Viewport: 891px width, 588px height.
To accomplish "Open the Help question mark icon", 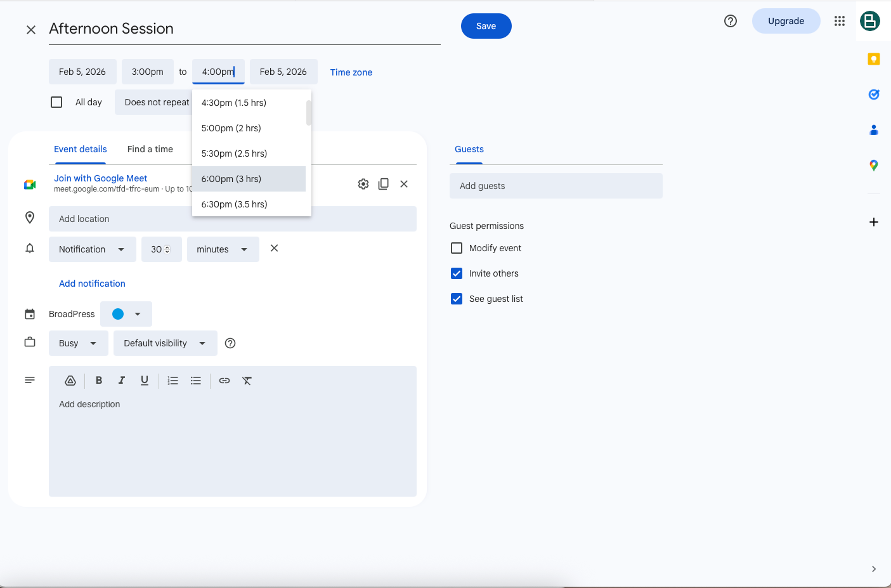I will [x=731, y=21].
